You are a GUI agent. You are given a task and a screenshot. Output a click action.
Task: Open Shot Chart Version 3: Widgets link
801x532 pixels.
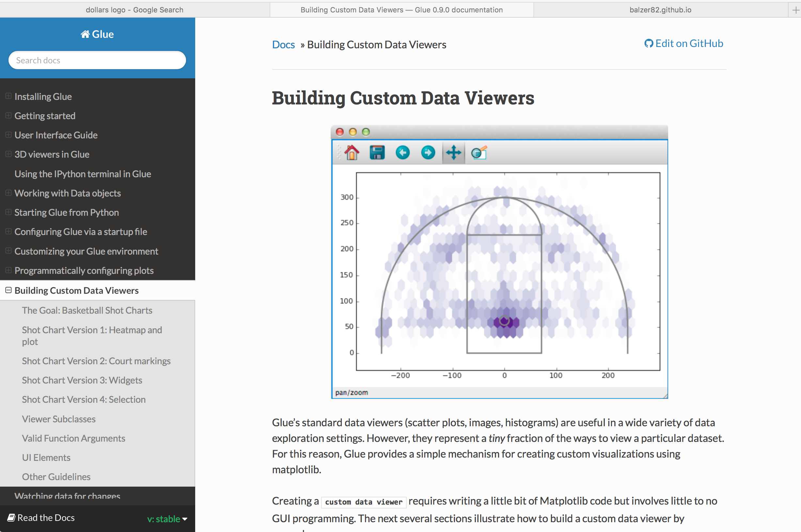coord(82,380)
